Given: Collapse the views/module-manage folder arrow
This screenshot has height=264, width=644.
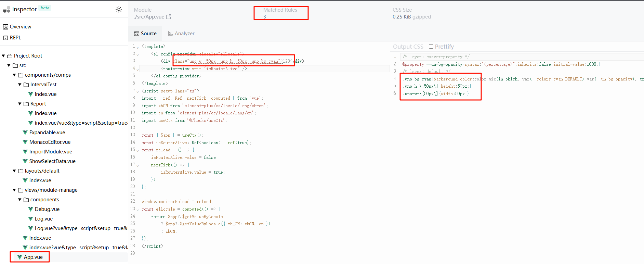Looking at the screenshot, I should pyautogui.click(x=14, y=190).
